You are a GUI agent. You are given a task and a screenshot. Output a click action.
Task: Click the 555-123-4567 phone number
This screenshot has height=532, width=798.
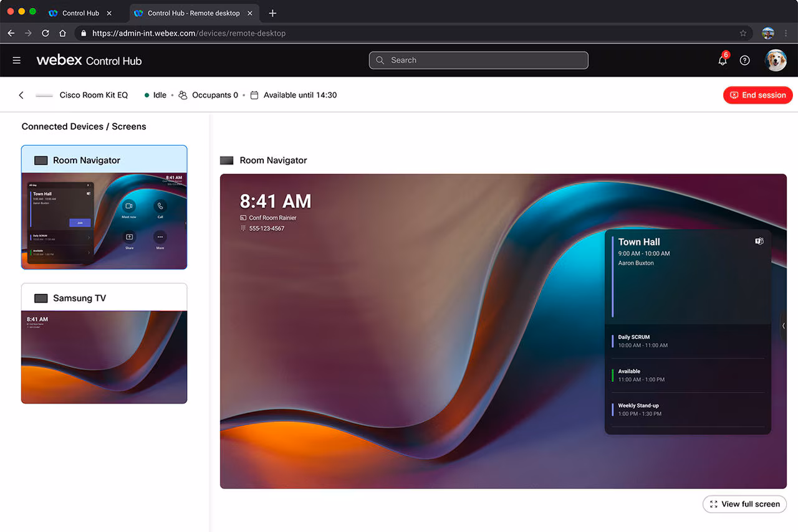click(266, 229)
